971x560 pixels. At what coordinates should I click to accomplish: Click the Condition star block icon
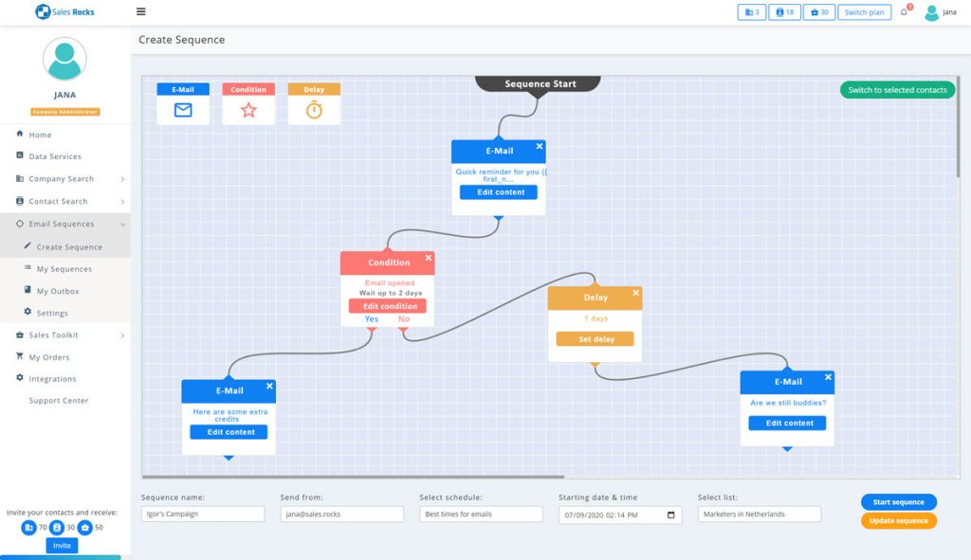pyautogui.click(x=248, y=110)
